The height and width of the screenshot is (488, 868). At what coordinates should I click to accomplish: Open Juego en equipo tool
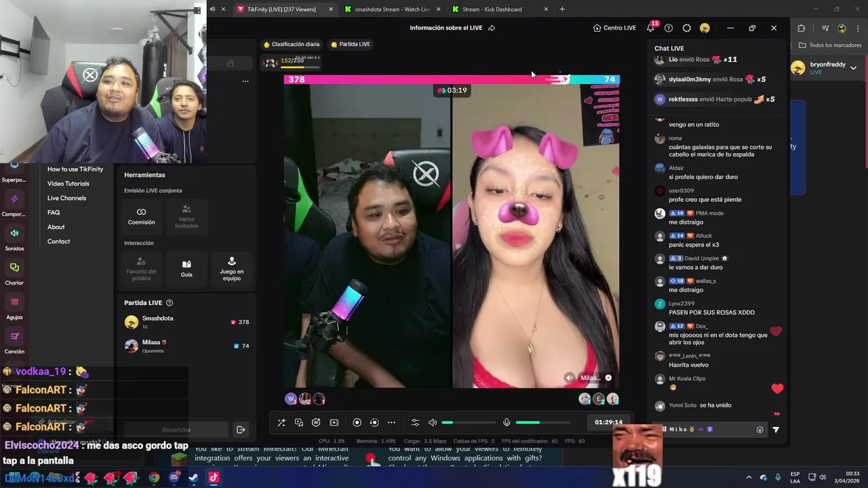pyautogui.click(x=232, y=268)
